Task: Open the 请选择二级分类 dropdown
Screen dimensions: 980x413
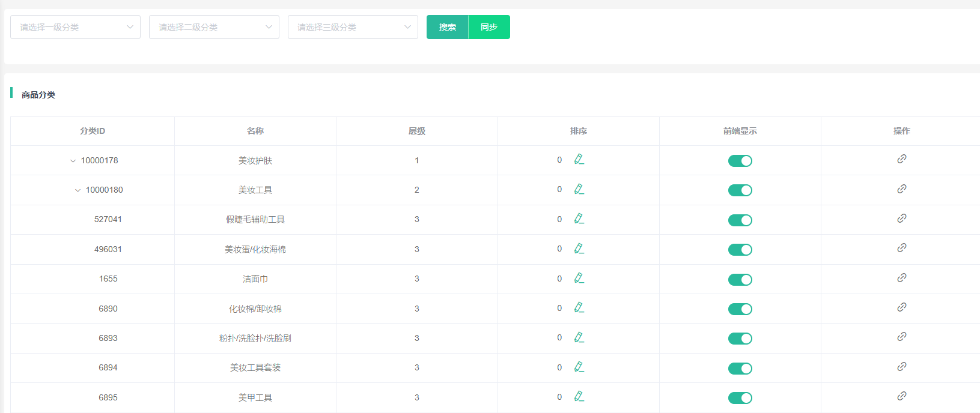Action: tap(214, 27)
